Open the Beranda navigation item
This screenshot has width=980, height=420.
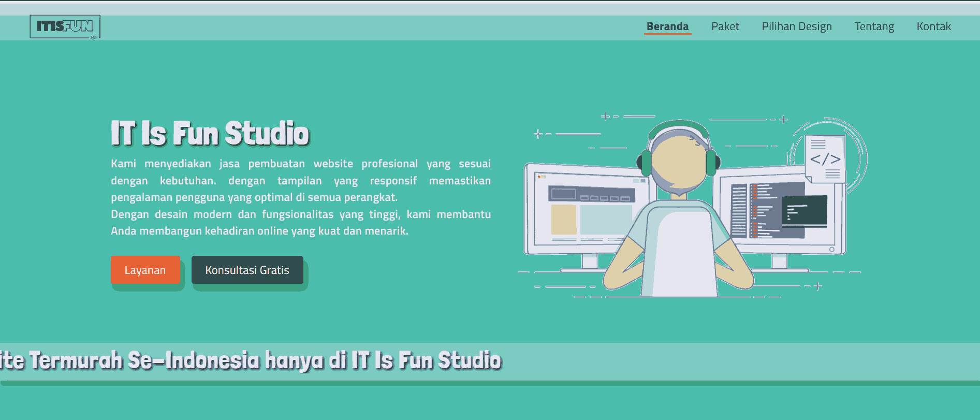point(667,26)
